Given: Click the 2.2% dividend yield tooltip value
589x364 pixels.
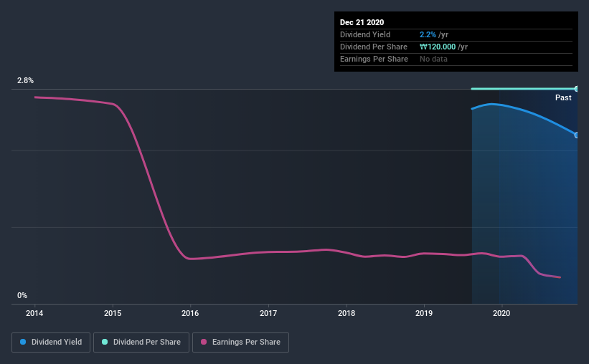Looking at the screenshot, I should (x=428, y=34).
